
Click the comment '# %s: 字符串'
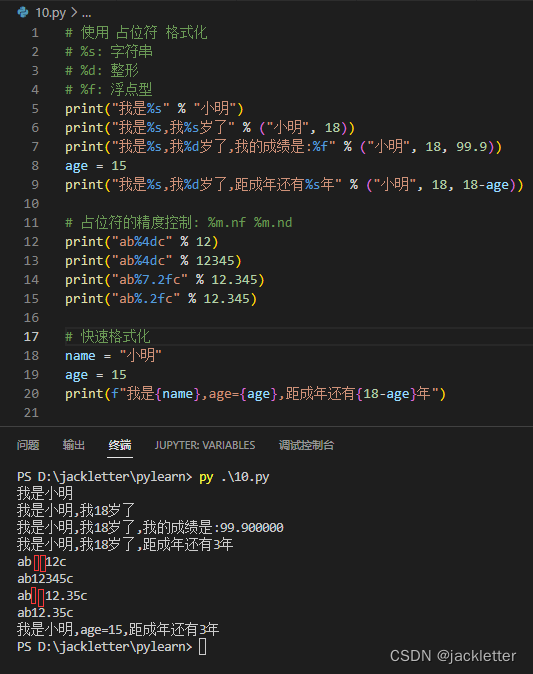tap(109, 52)
